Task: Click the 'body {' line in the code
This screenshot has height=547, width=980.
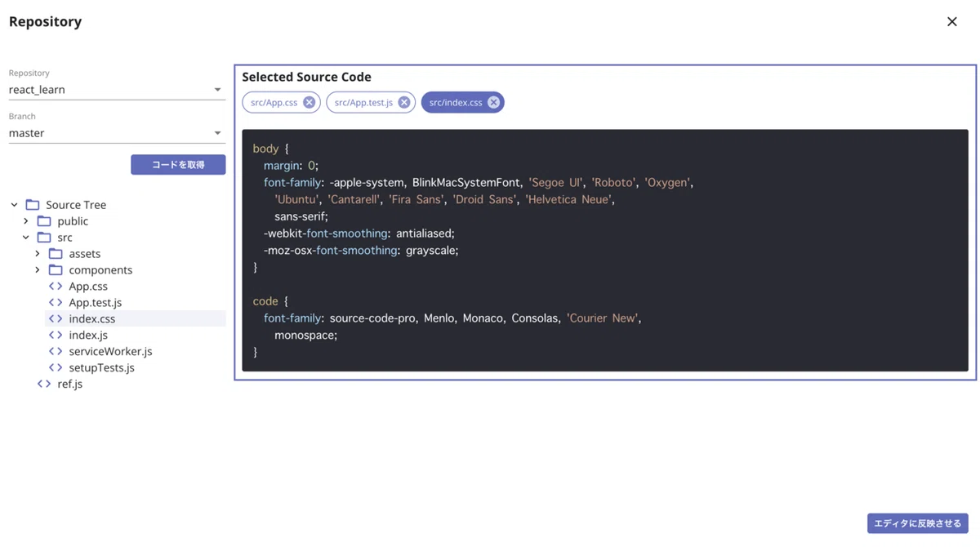Action: pyautogui.click(x=271, y=149)
